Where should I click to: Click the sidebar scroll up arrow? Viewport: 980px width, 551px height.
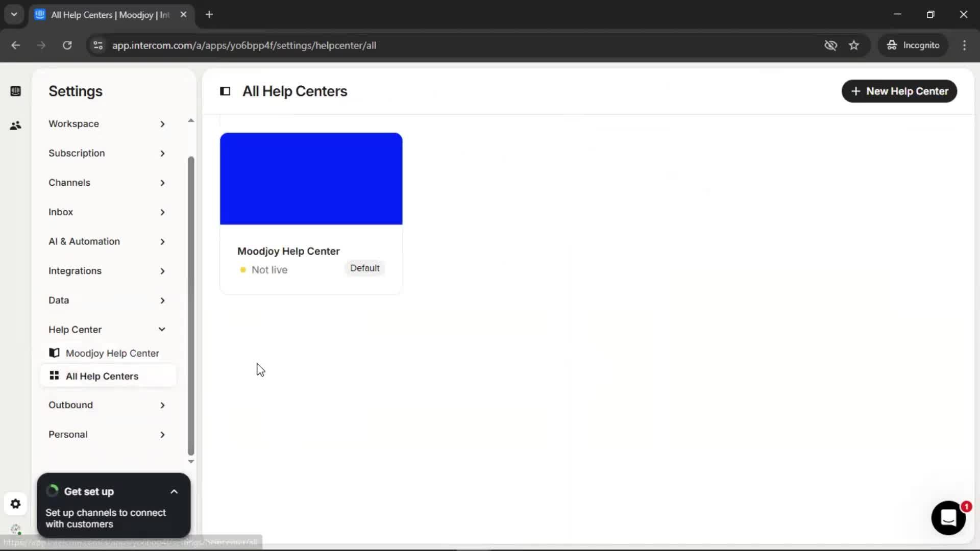pyautogui.click(x=191, y=121)
